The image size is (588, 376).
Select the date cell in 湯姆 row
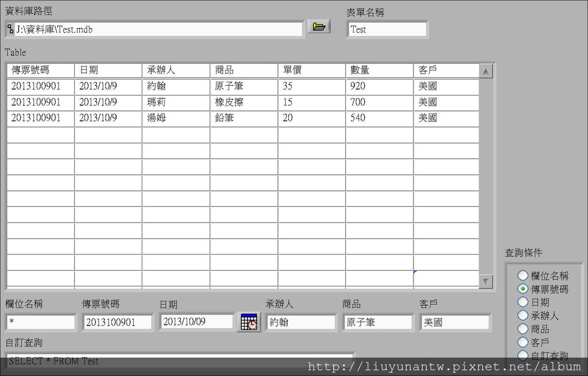click(x=108, y=118)
